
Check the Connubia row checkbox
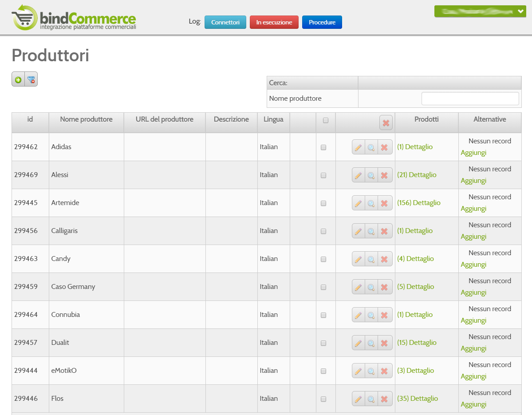[323, 315]
